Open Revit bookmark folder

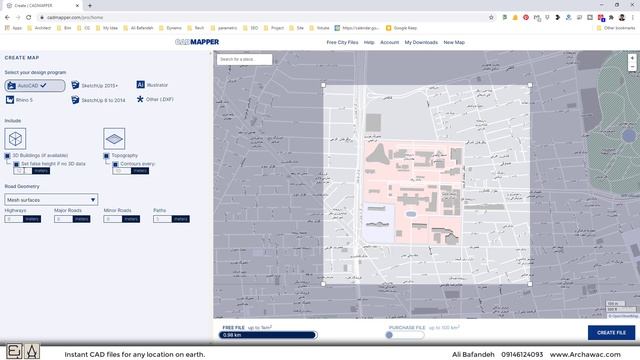[x=196, y=28]
